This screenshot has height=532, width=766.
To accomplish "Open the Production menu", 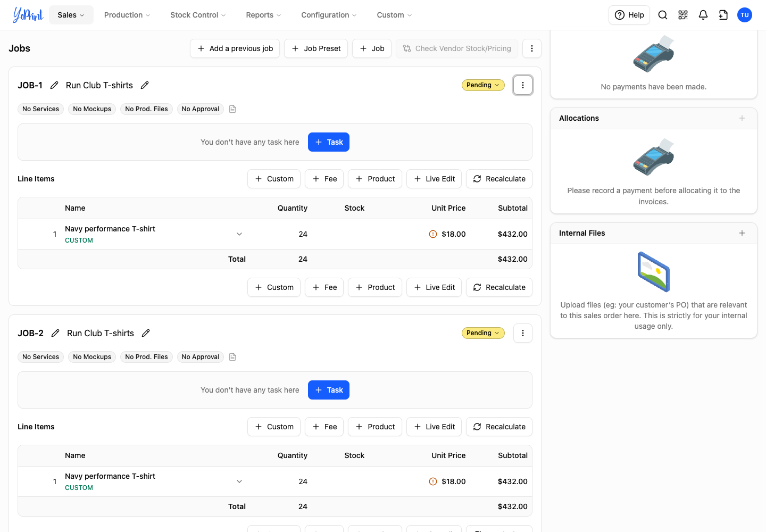I will tap(127, 15).
